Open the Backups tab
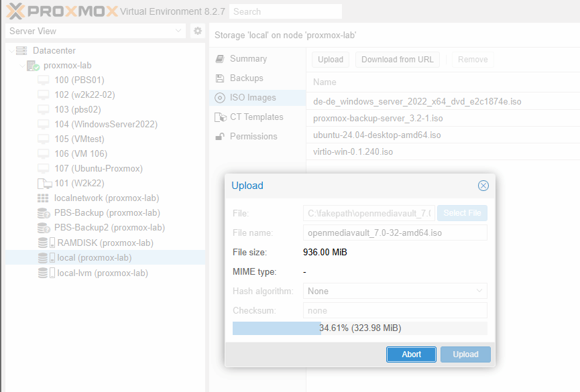 pyautogui.click(x=246, y=78)
